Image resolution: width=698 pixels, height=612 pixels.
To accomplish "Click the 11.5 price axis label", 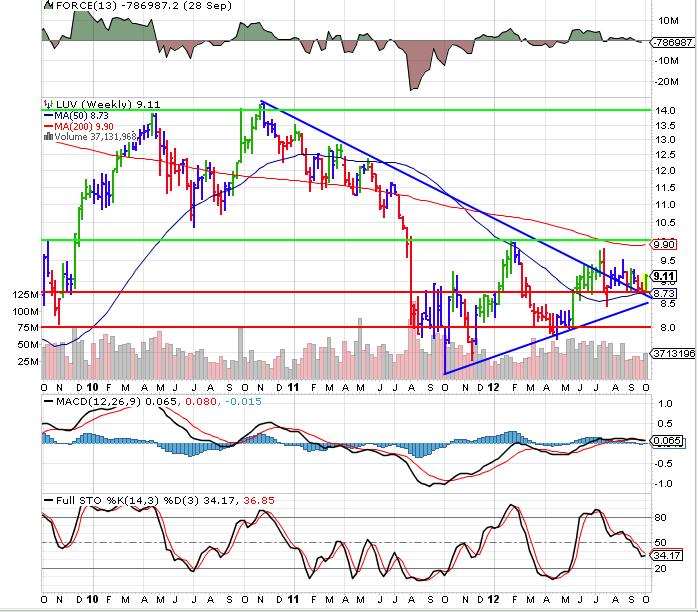I will (x=666, y=187).
